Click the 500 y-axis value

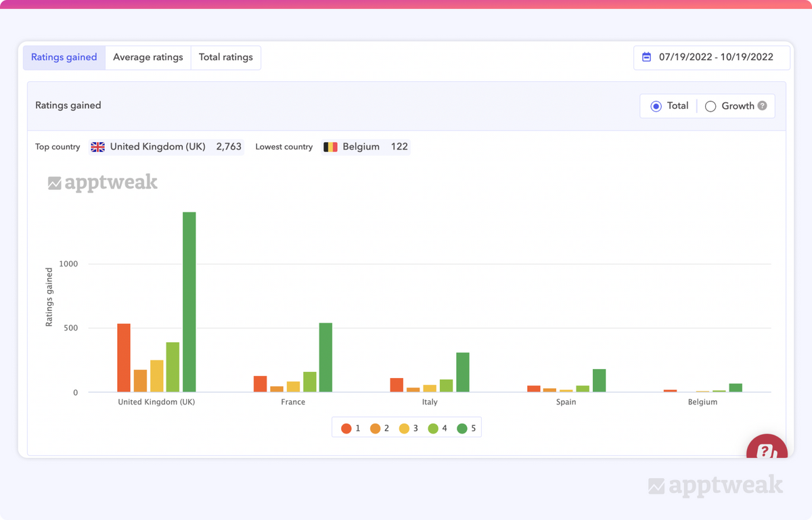click(x=71, y=328)
